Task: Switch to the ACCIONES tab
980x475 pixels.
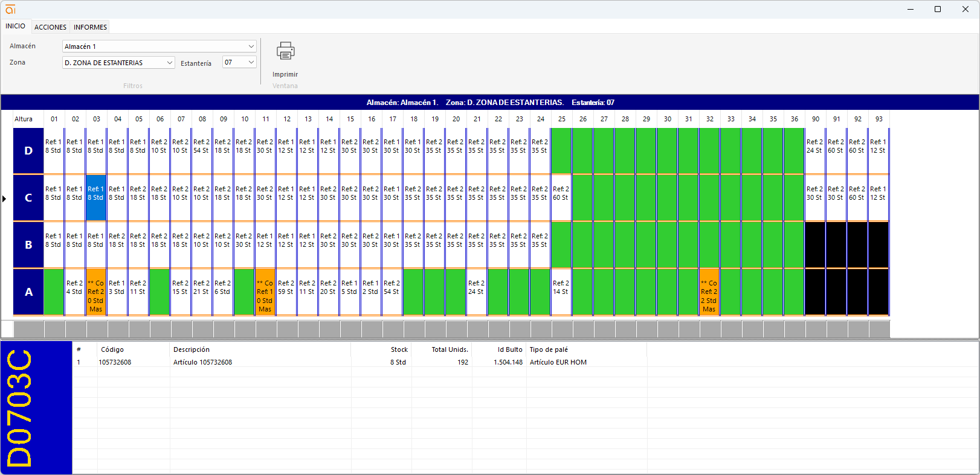Action: [x=50, y=27]
